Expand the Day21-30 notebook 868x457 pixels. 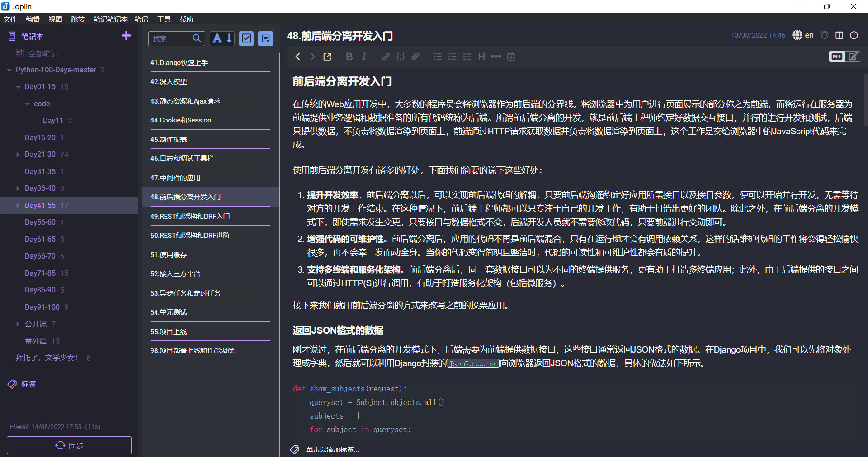[18, 155]
